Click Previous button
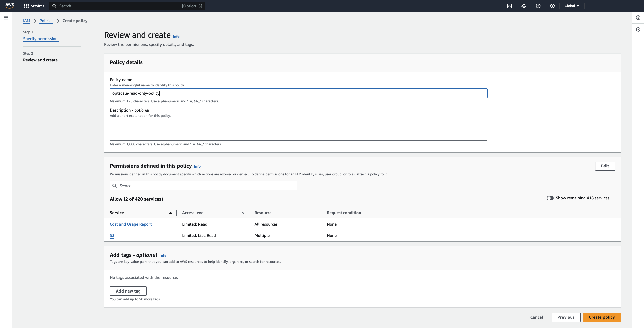The width and height of the screenshot is (644, 328). coord(566,317)
